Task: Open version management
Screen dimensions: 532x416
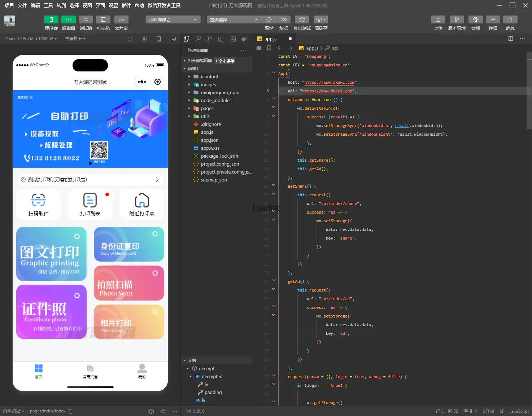Action: point(457,19)
